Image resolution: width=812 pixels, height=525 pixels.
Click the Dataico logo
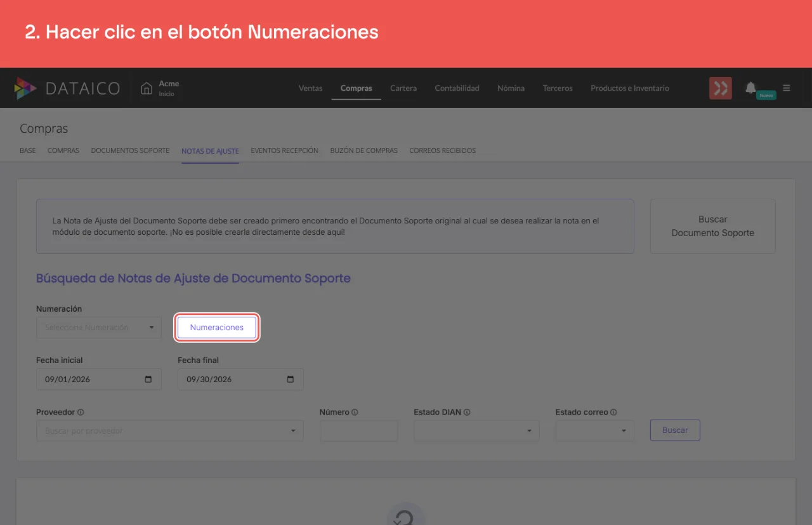coord(67,88)
